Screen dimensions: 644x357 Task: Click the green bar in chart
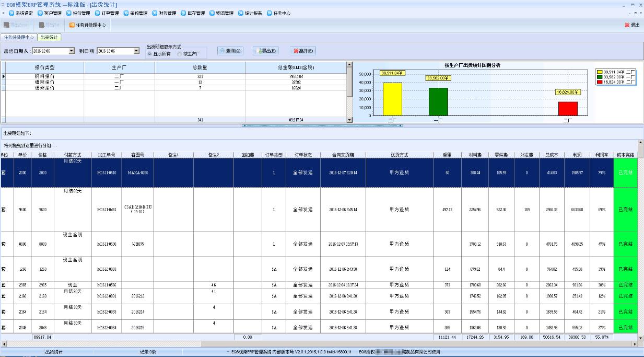point(438,101)
